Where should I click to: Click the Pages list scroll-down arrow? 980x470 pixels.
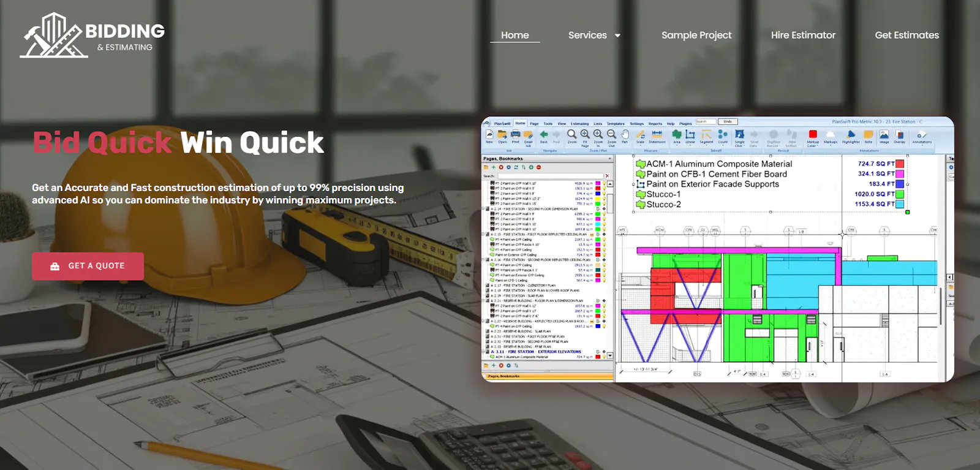point(609,355)
